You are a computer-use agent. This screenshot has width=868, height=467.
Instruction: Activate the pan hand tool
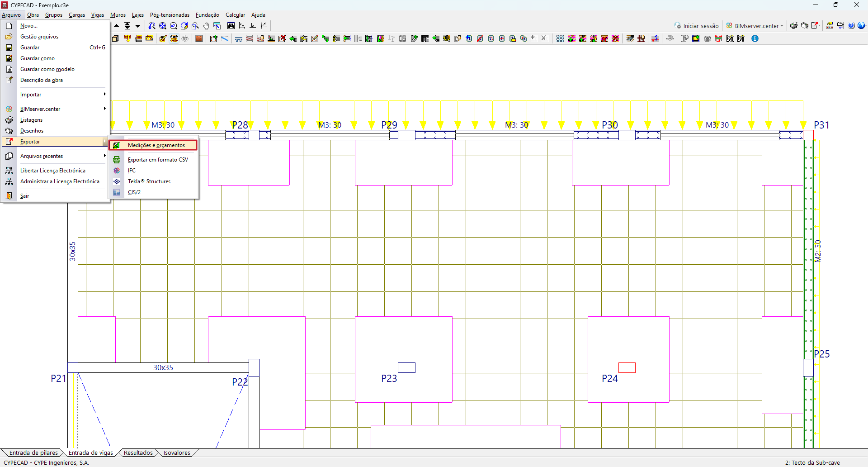[206, 26]
